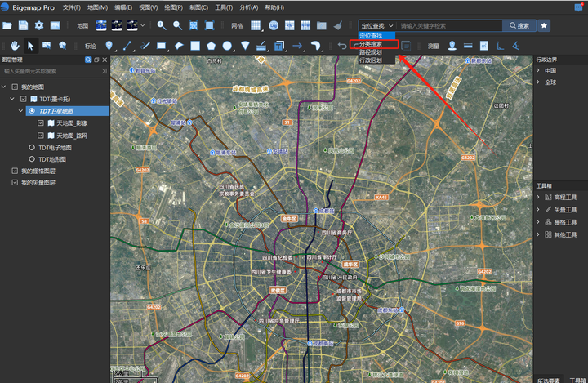Open the 文件(F) menu
The image size is (588, 383).
(x=72, y=7)
